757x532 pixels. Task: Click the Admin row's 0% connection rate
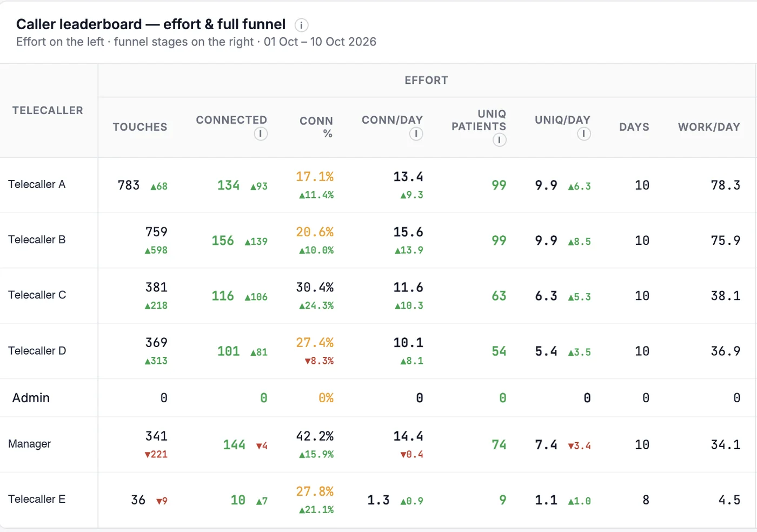[326, 398]
